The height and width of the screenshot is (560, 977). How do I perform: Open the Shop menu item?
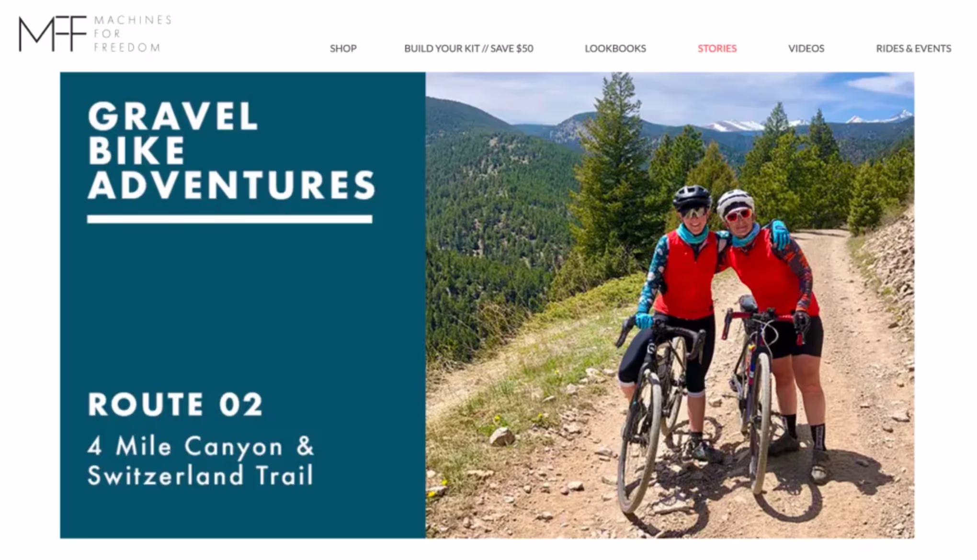tap(343, 48)
